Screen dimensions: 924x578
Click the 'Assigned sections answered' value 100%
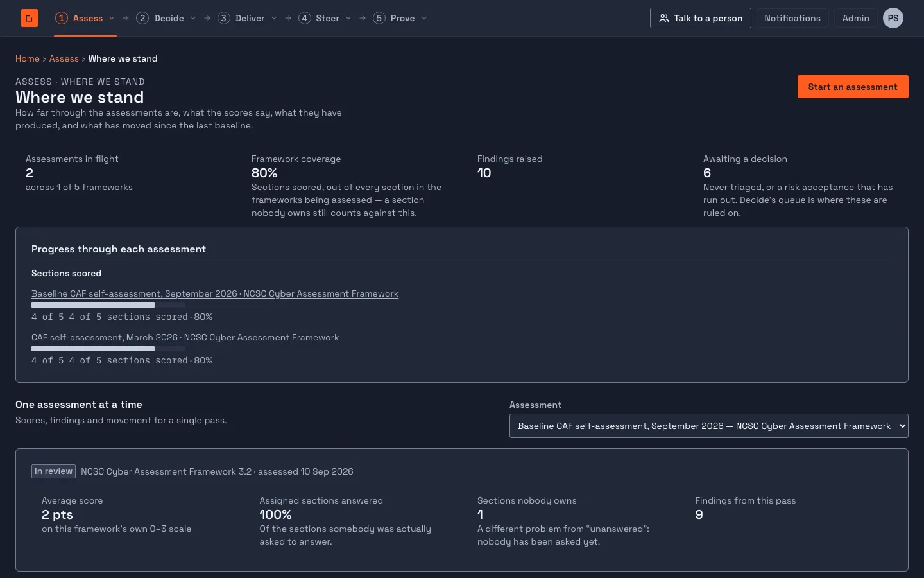click(275, 514)
